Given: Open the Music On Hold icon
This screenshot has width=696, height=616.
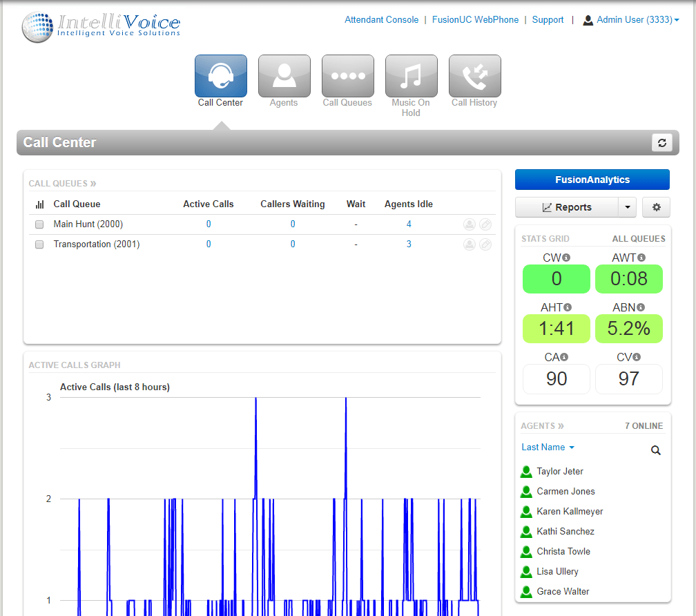Looking at the screenshot, I should pyautogui.click(x=411, y=77).
